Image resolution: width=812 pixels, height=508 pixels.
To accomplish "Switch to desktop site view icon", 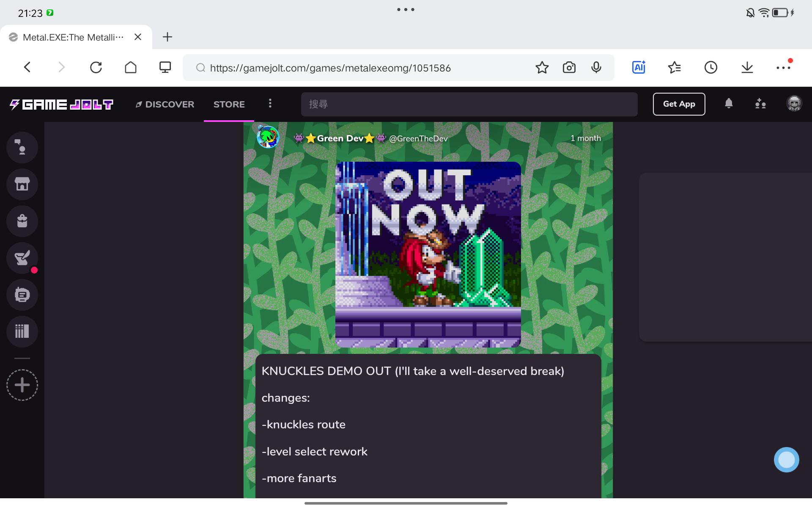I will point(165,67).
